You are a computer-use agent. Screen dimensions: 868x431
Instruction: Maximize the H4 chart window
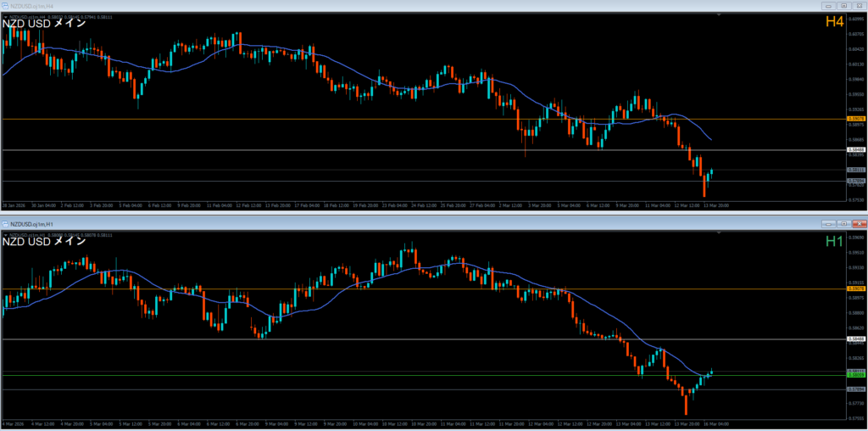click(843, 5)
